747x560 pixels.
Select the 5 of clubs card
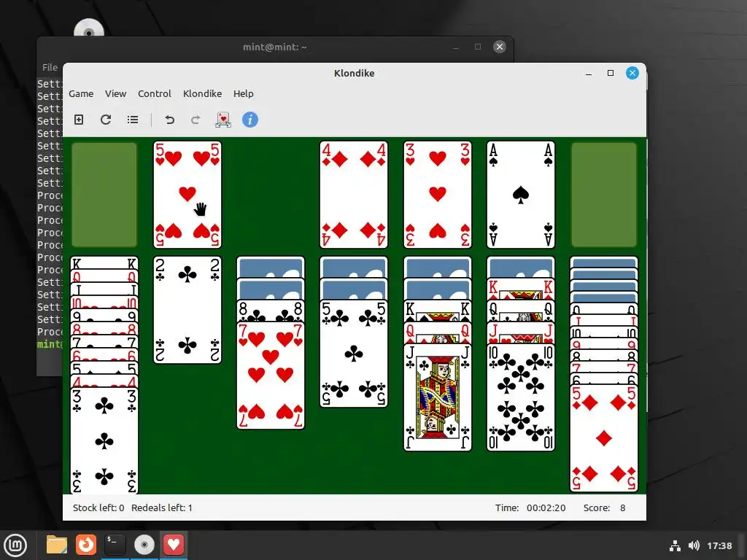click(x=354, y=354)
